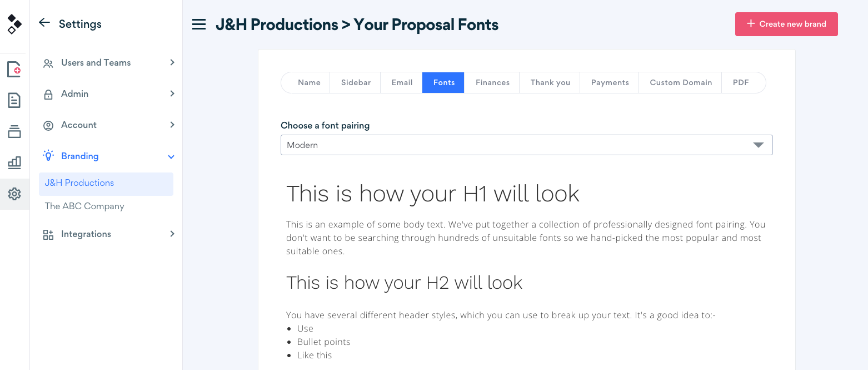The width and height of the screenshot is (868, 370).
Task: Click the Users and Teams people icon
Action: 49,62
